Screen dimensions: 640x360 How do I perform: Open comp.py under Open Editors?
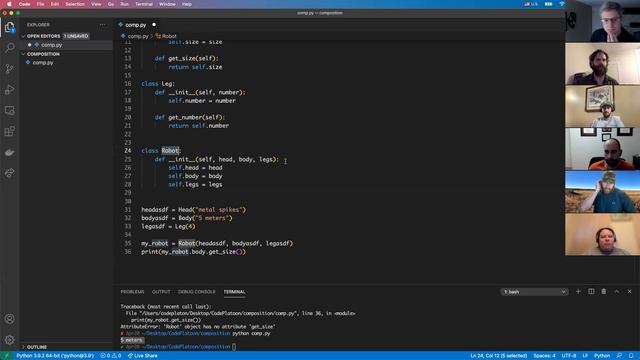[51, 45]
